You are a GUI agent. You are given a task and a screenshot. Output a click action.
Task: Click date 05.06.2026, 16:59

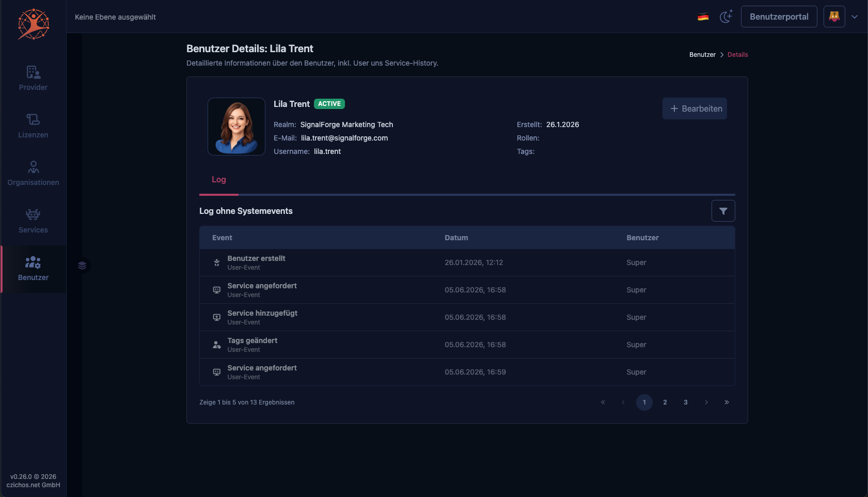click(475, 372)
